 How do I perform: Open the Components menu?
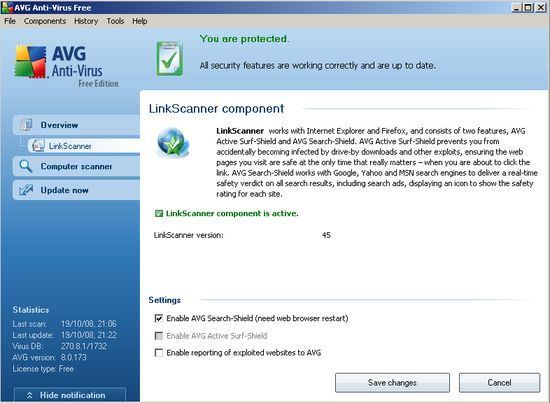(x=45, y=21)
